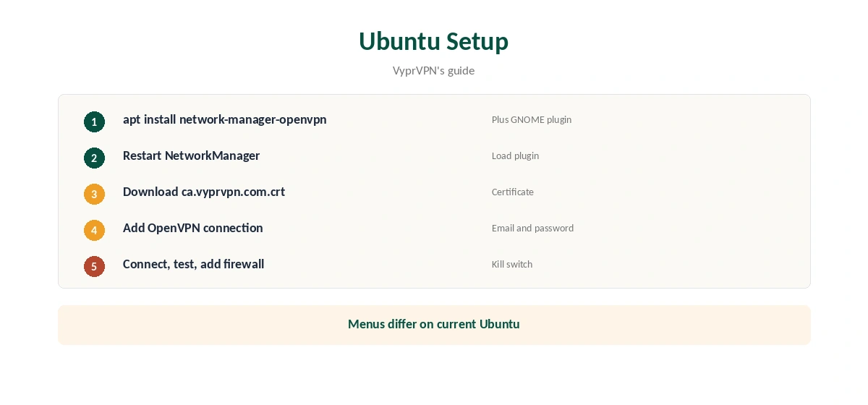Click the 'Ubuntu Setup' heading
The height and width of the screenshot is (405, 868).
click(434, 41)
